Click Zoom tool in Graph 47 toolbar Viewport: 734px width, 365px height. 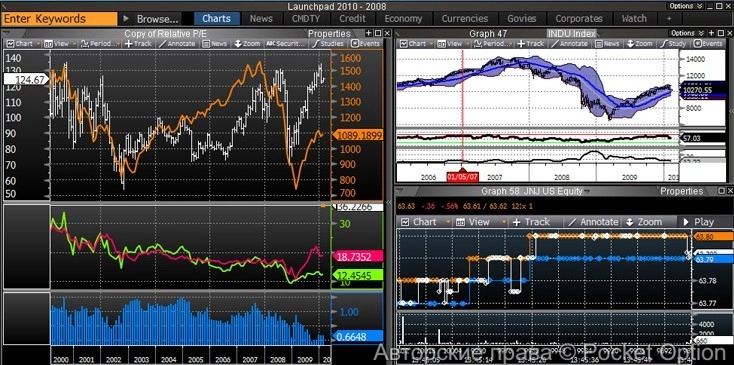(640, 44)
